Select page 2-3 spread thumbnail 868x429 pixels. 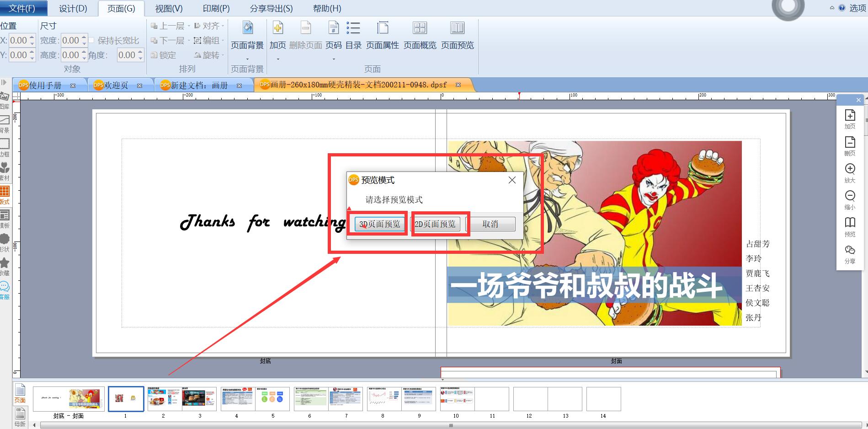(182, 399)
